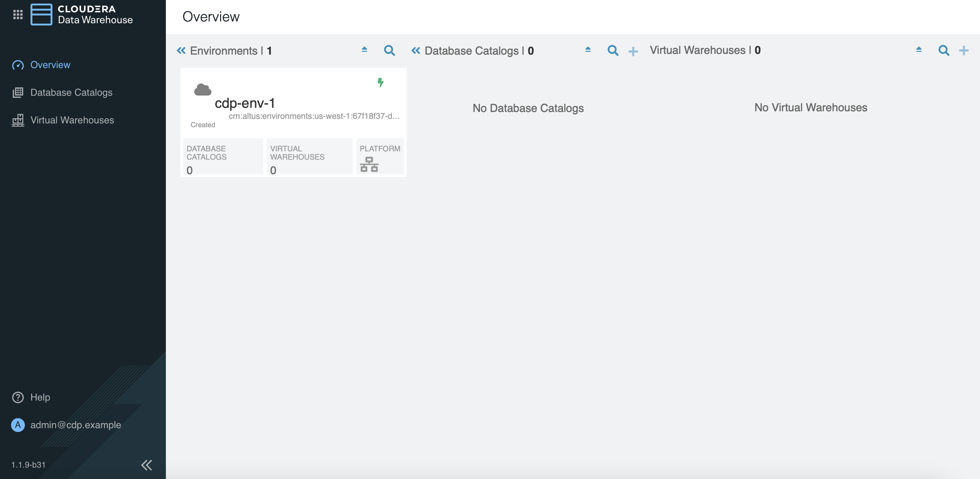
Task: Open the app switcher grid icon
Action: [x=18, y=15]
